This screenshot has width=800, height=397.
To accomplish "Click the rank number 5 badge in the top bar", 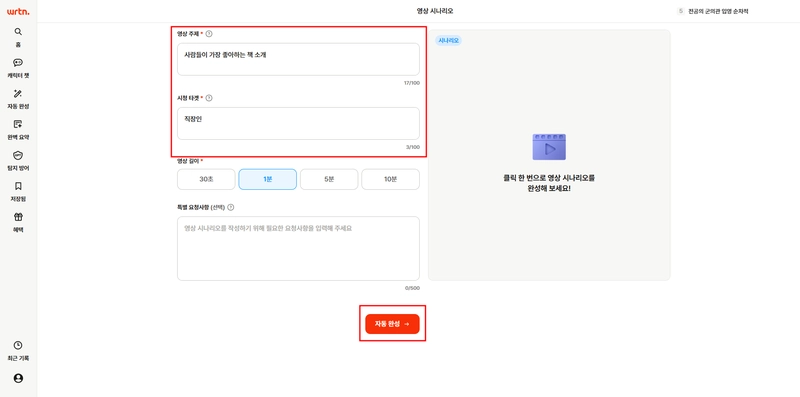I will (681, 11).
